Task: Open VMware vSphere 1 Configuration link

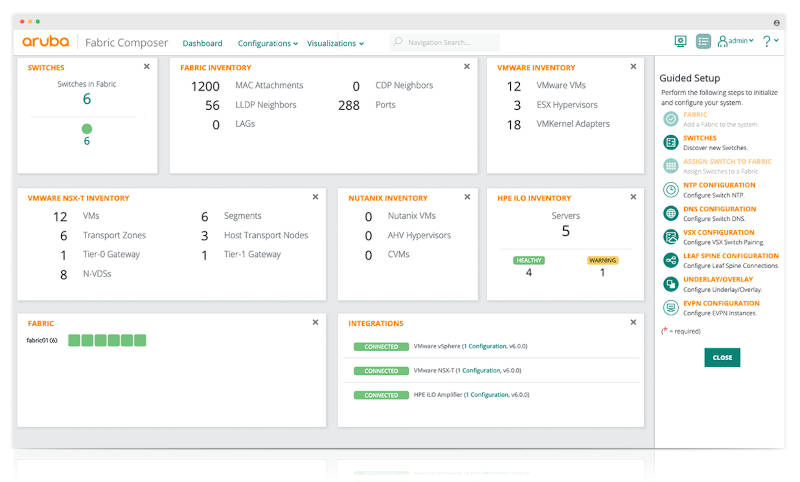Action: coord(484,347)
